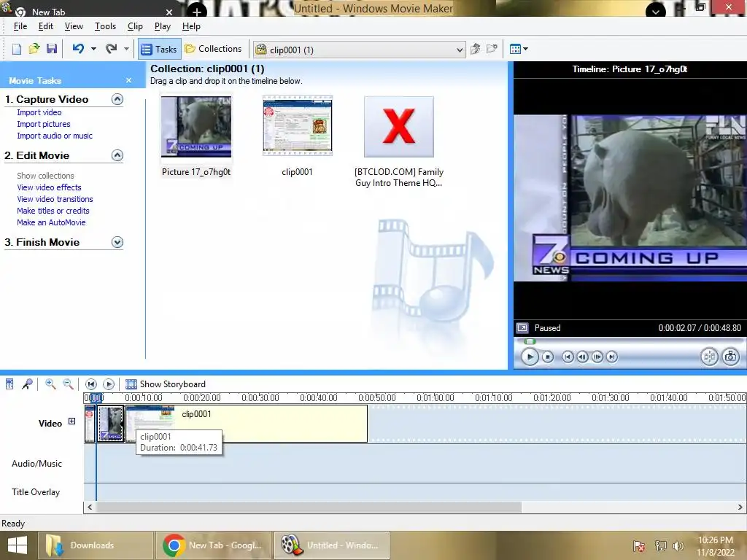Click the timeline scroll left arrow
This screenshot has width=747, height=560.
(x=90, y=507)
